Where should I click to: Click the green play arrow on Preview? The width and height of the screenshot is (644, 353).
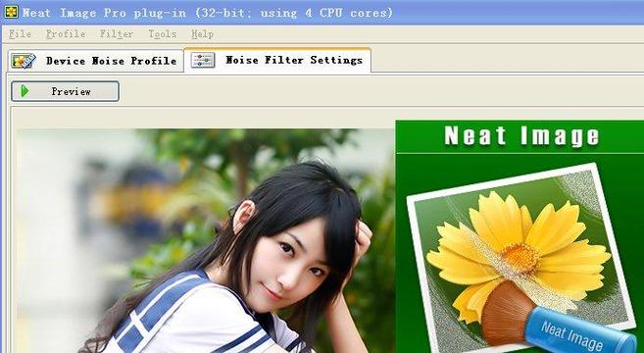tap(25, 91)
